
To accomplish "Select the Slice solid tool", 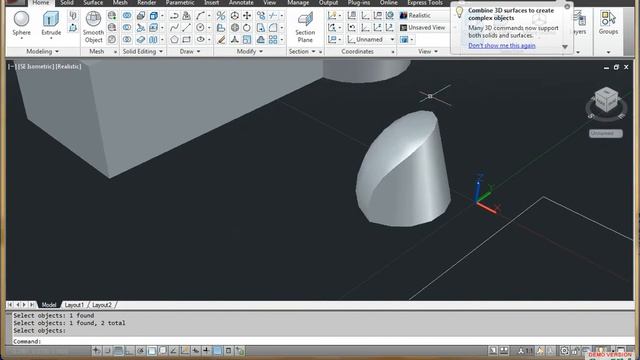I will tap(141, 27).
